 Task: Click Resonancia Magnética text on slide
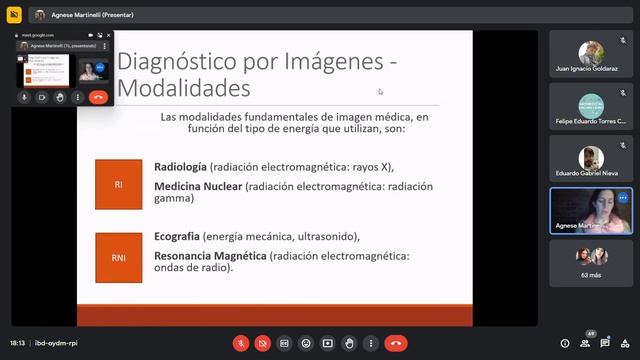click(210, 256)
